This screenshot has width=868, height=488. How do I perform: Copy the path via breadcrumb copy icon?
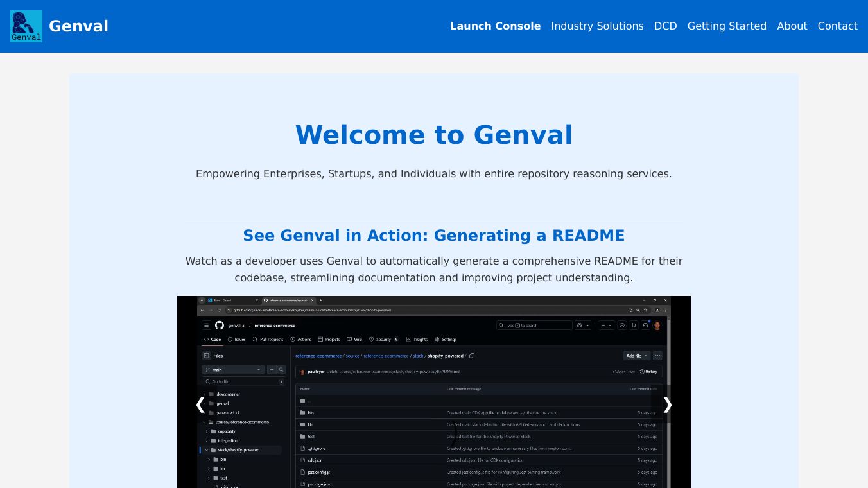(x=472, y=356)
